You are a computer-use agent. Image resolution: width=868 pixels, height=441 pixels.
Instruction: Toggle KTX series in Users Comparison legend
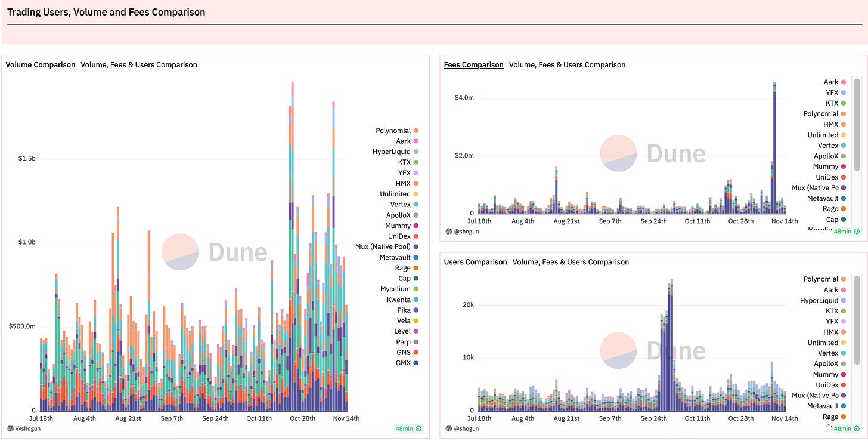click(836, 311)
